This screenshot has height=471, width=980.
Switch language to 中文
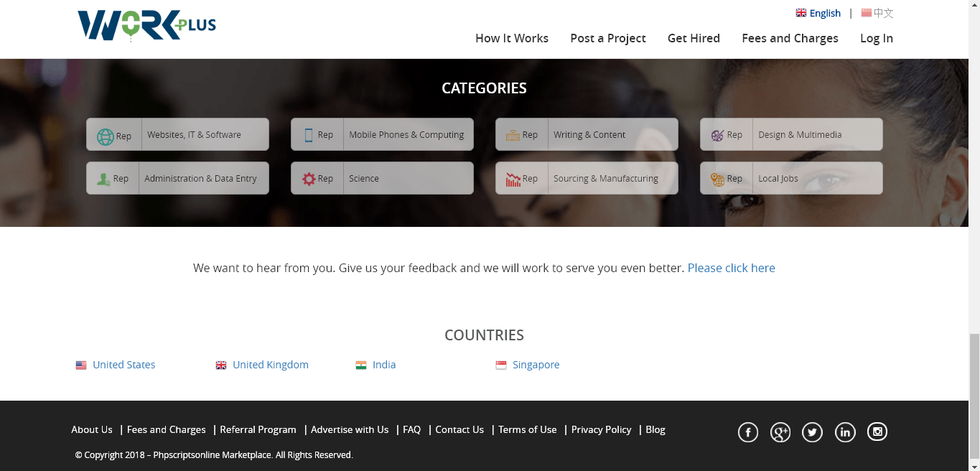pos(884,13)
